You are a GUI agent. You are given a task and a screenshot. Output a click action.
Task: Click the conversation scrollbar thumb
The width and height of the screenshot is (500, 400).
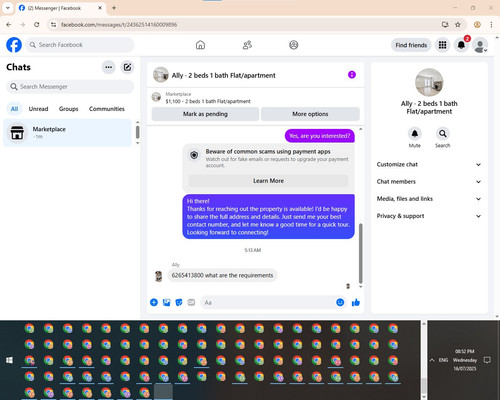click(360, 253)
